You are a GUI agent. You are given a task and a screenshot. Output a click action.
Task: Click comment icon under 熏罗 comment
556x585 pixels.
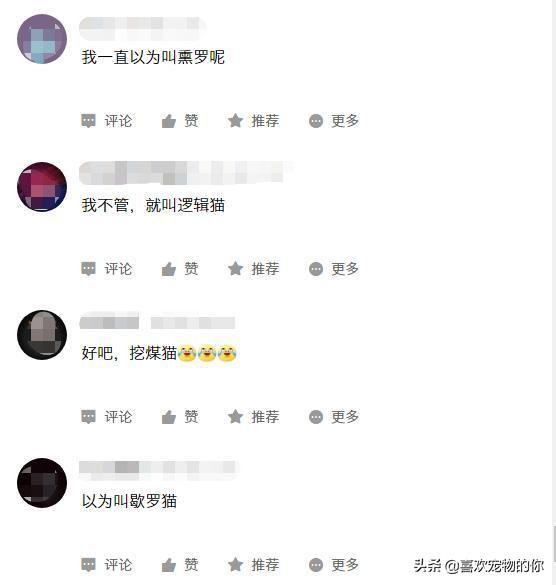tap(88, 121)
